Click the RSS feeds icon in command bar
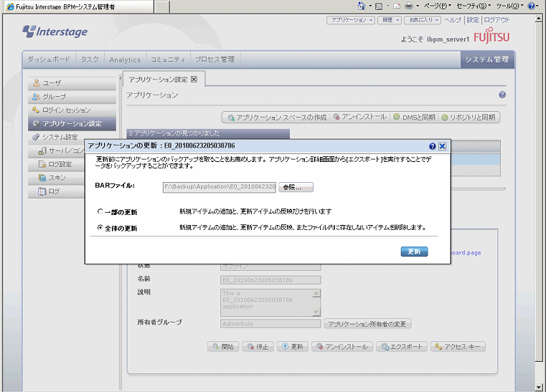The width and height of the screenshot is (546, 392). pyautogui.click(x=379, y=6)
